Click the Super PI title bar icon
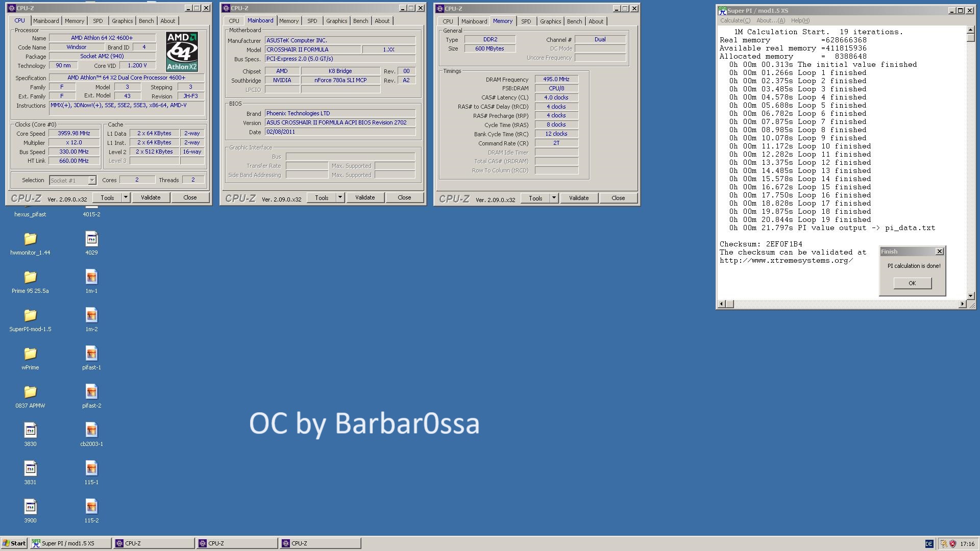Image resolution: width=980 pixels, height=551 pixels. point(722,11)
